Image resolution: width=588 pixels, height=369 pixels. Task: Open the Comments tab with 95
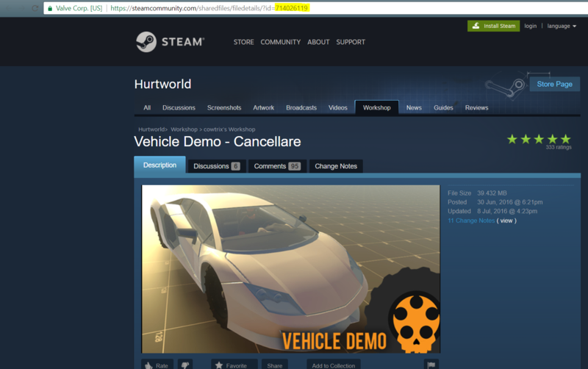pyautogui.click(x=277, y=166)
